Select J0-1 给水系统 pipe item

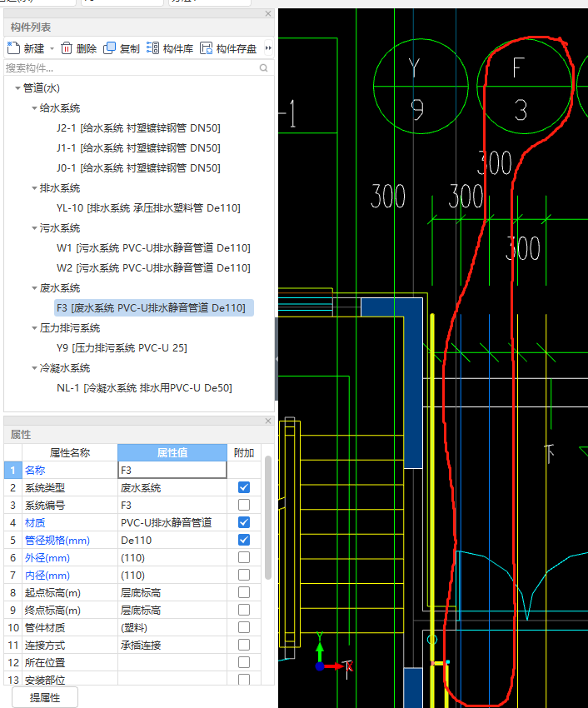(138, 168)
